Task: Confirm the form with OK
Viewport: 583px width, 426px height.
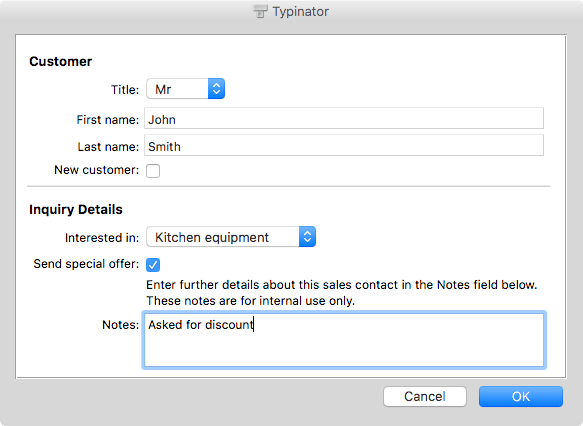Action: 521,396
